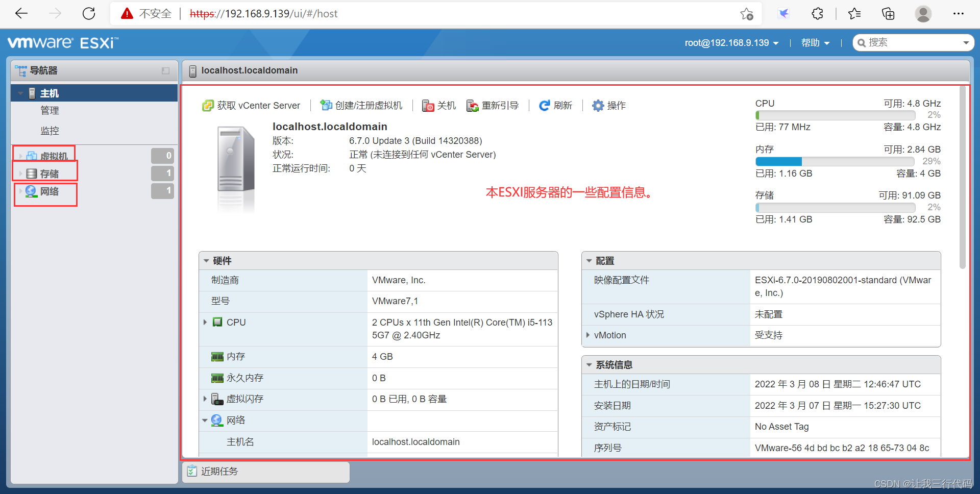Viewport: 980px width, 494px height.
Task: Click the blue bird extension icon
Action: (x=783, y=14)
